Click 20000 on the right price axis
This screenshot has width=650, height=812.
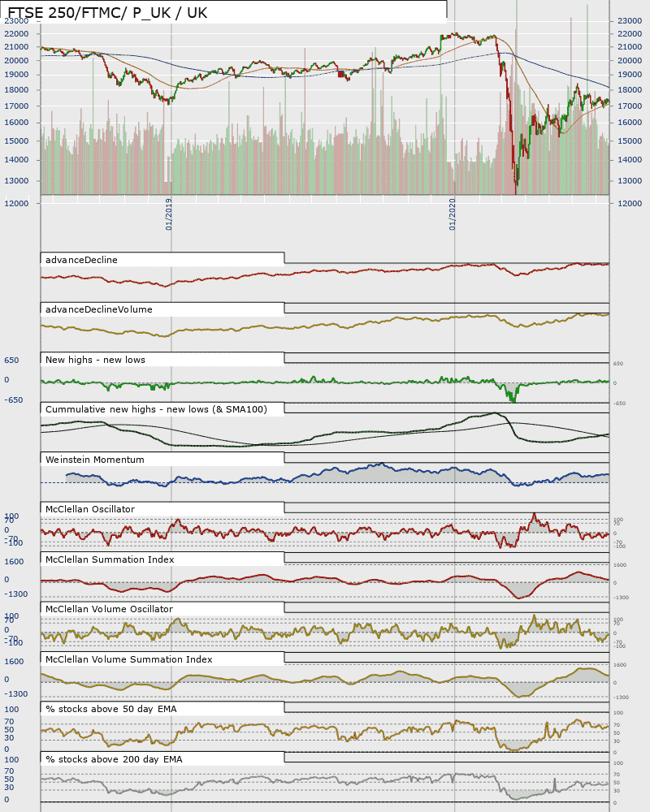point(630,61)
